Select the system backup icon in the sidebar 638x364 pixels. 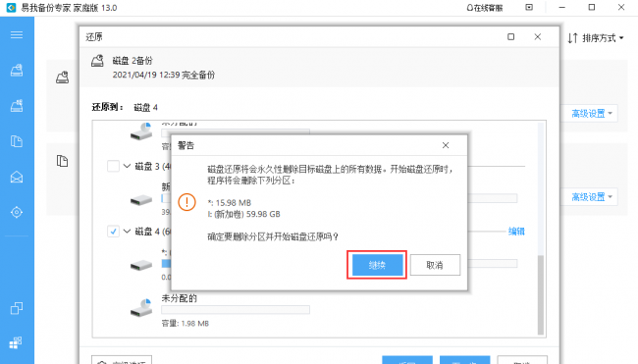pyautogui.click(x=17, y=106)
